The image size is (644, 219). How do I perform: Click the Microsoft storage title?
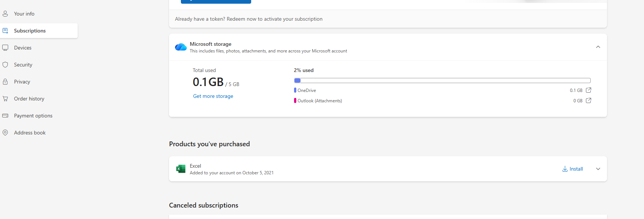coord(210,44)
